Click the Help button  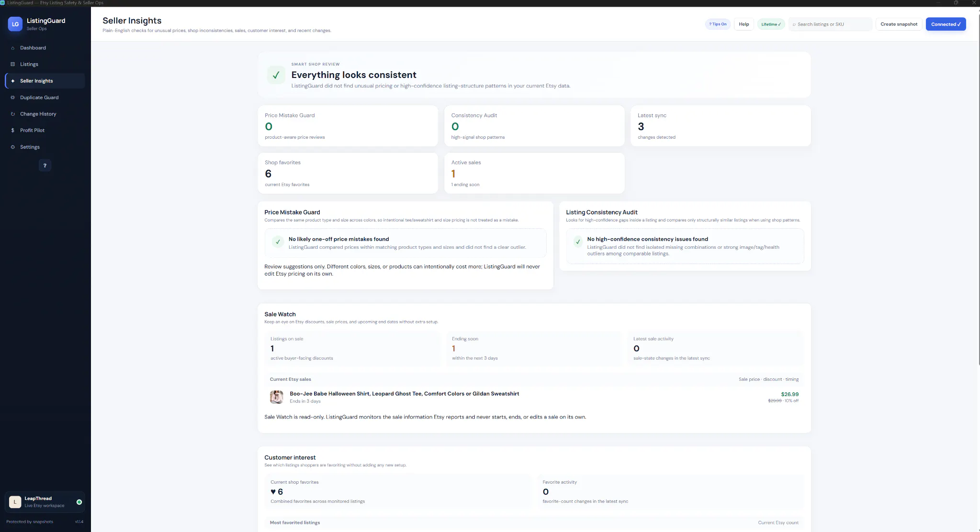[x=744, y=24]
